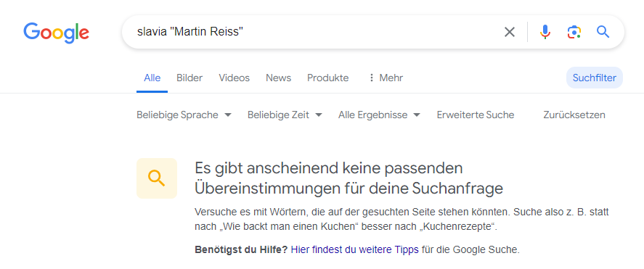Go to Google home via the logo

click(x=56, y=33)
